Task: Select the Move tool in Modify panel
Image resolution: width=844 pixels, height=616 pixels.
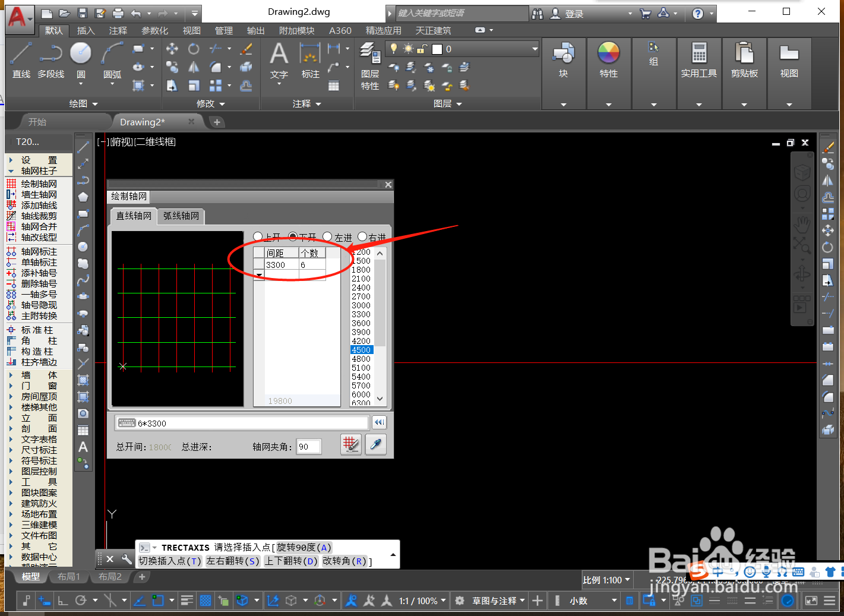Action: [172, 49]
